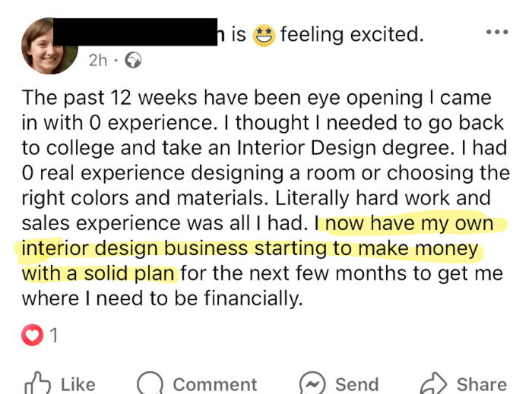Screen dimensions: 532x394
Task: Tap the Share label text
Action: pyautogui.click(x=481, y=384)
